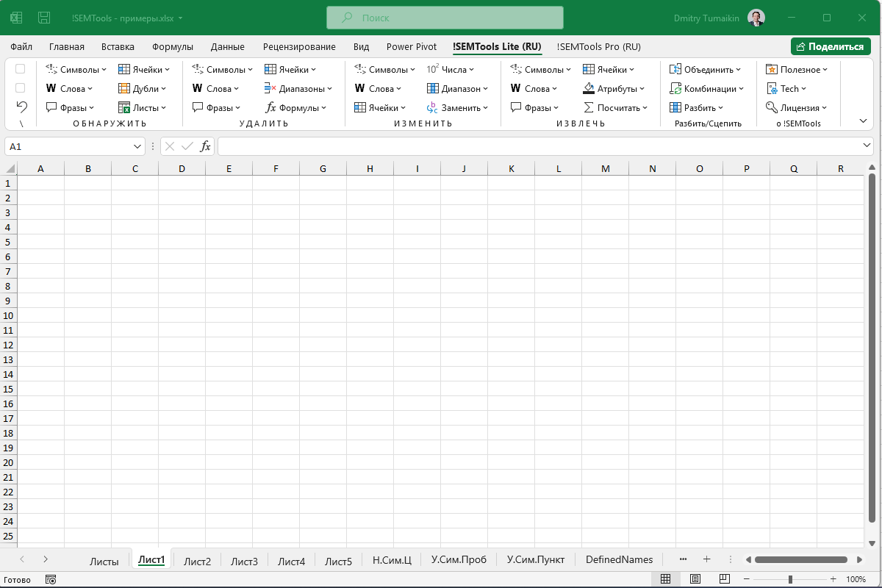The image size is (882, 588).
Task: Click the Save icon in the title bar
Action: coord(44,18)
